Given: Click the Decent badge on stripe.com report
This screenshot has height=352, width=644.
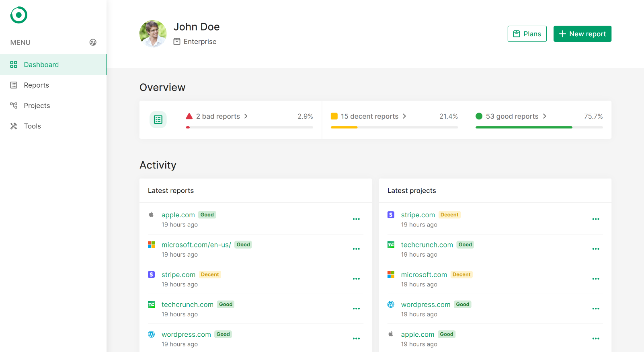Looking at the screenshot, I should click(x=210, y=274).
